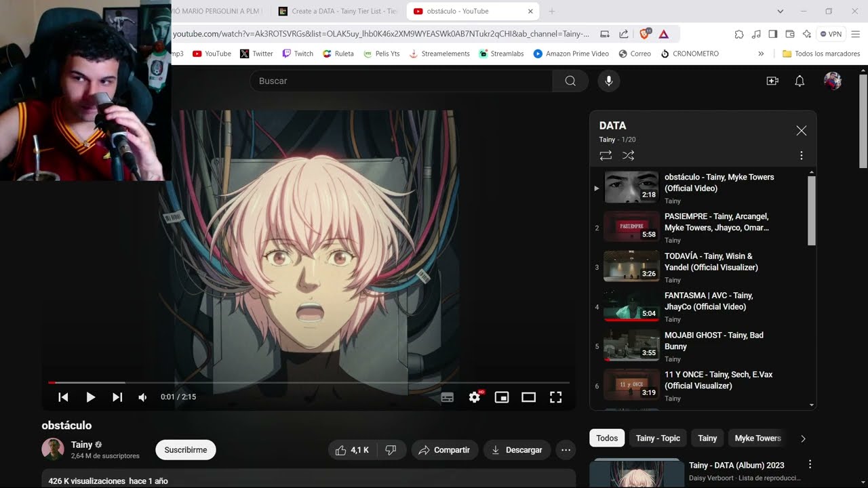Screen dimensions: 868x488
Task: Switch to theater mode
Action: coord(528,397)
